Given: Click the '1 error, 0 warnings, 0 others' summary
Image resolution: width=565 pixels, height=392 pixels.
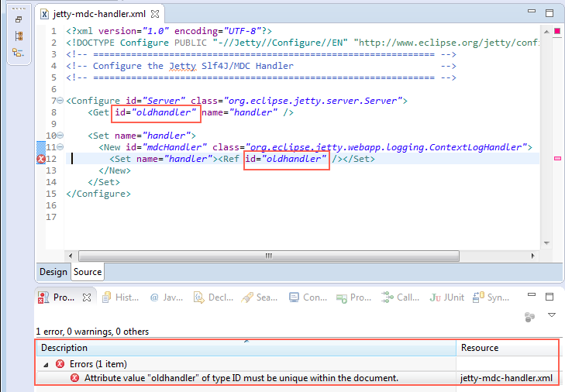Looking at the screenshot, I should pyautogui.click(x=92, y=332).
